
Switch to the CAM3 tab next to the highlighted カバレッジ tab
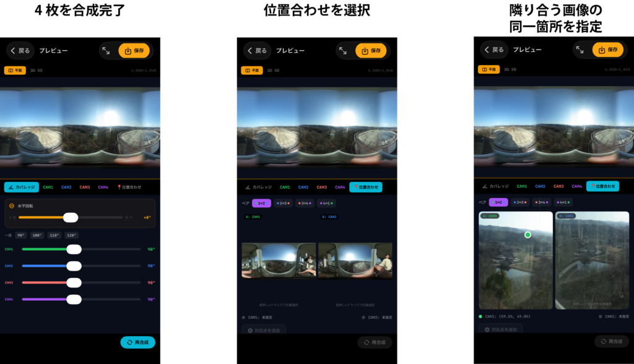(x=85, y=187)
